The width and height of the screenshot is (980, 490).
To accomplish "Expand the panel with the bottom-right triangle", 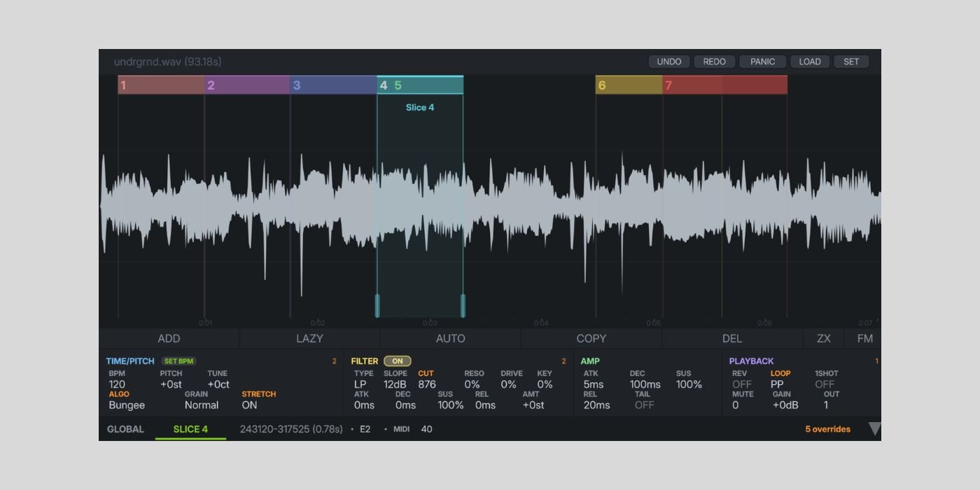I will (874, 429).
